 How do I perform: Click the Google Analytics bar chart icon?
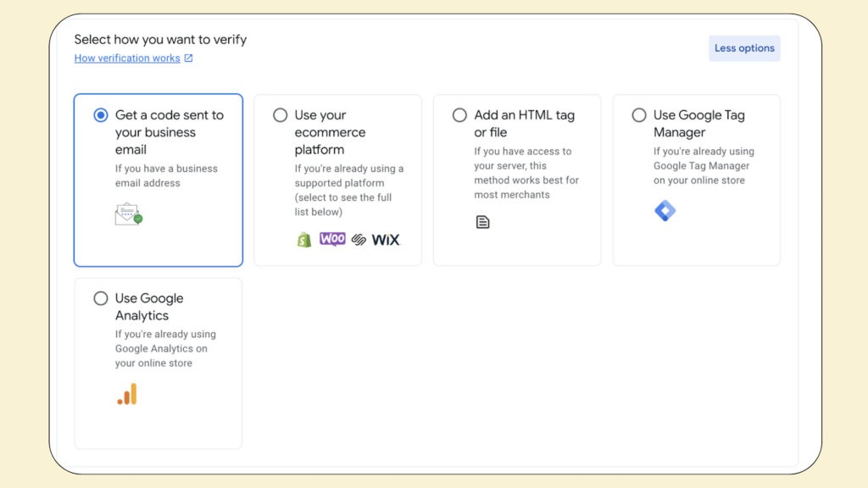tap(127, 394)
